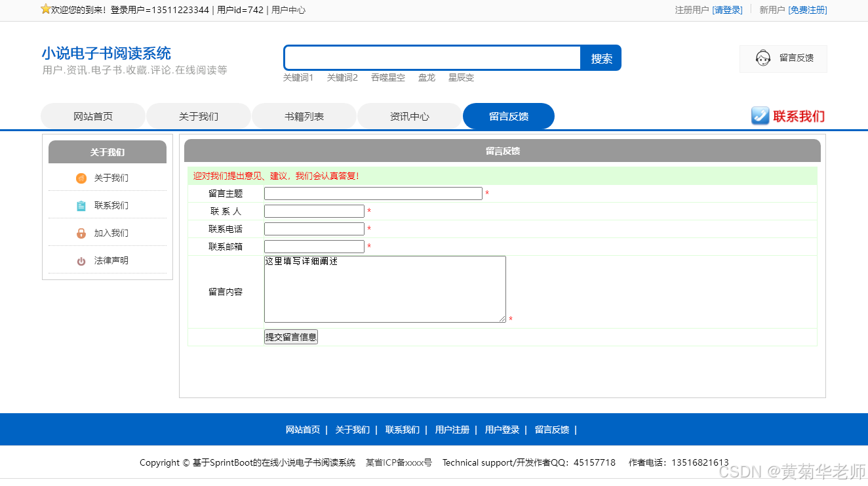
Task: Click the 联系邮箱 input field
Action: tap(314, 247)
